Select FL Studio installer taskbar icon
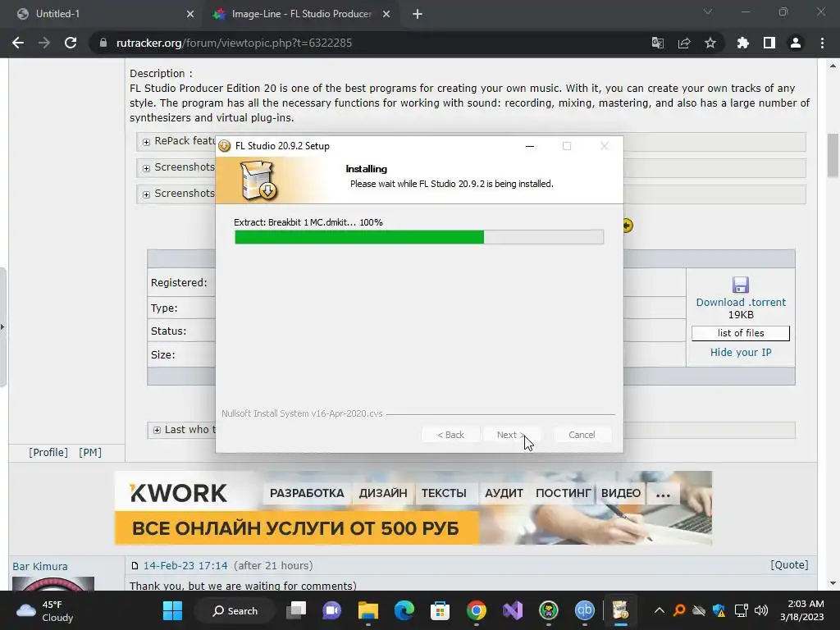 620,610
